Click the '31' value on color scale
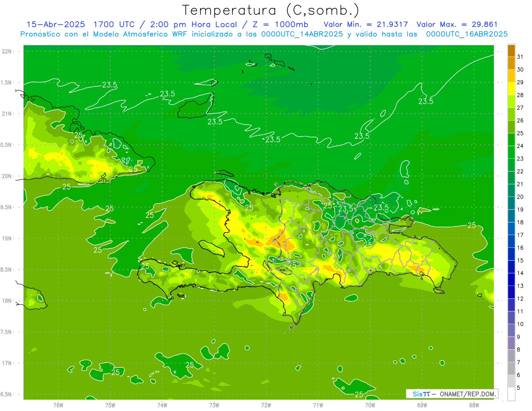Viewport: 532px width, 411px height. click(520, 57)
